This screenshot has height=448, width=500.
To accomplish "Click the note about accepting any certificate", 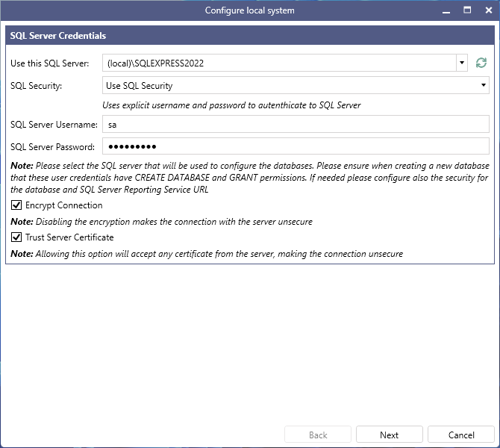I will 207,254.
